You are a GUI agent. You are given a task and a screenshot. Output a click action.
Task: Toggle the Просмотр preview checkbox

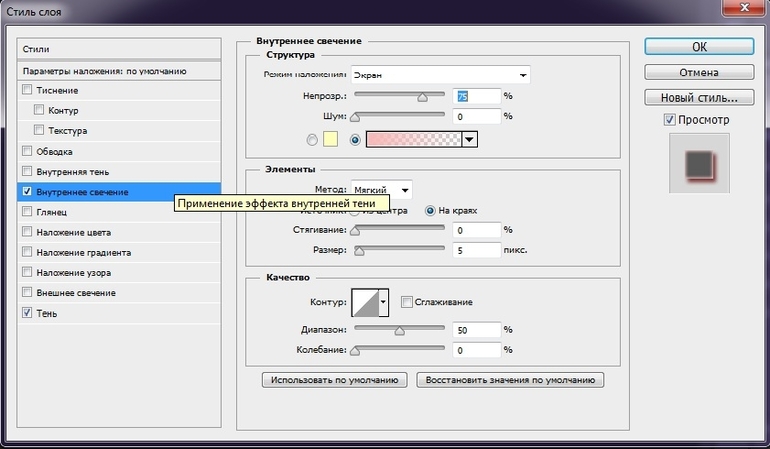670,120
